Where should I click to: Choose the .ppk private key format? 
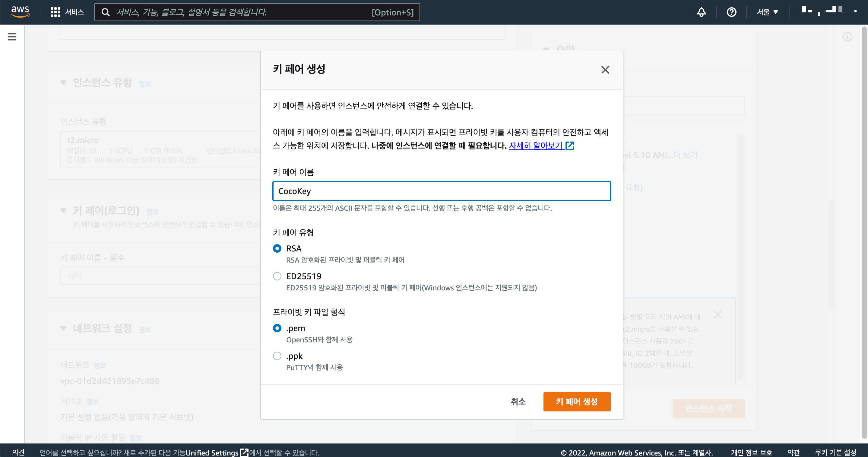click(277, 356)
